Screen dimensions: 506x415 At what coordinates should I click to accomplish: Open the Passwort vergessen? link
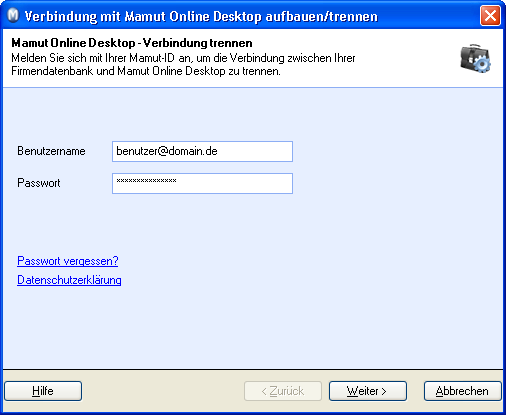[x=68, y=261]
